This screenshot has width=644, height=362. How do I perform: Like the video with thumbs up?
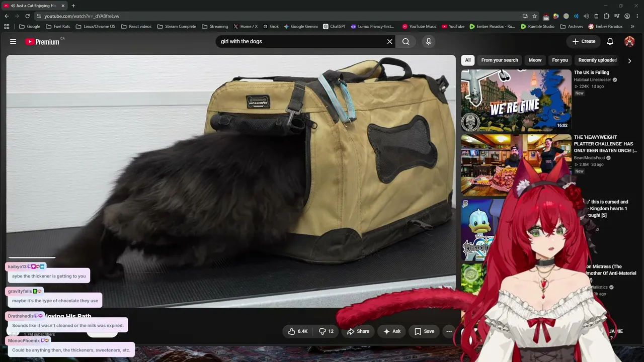(298, 331)
